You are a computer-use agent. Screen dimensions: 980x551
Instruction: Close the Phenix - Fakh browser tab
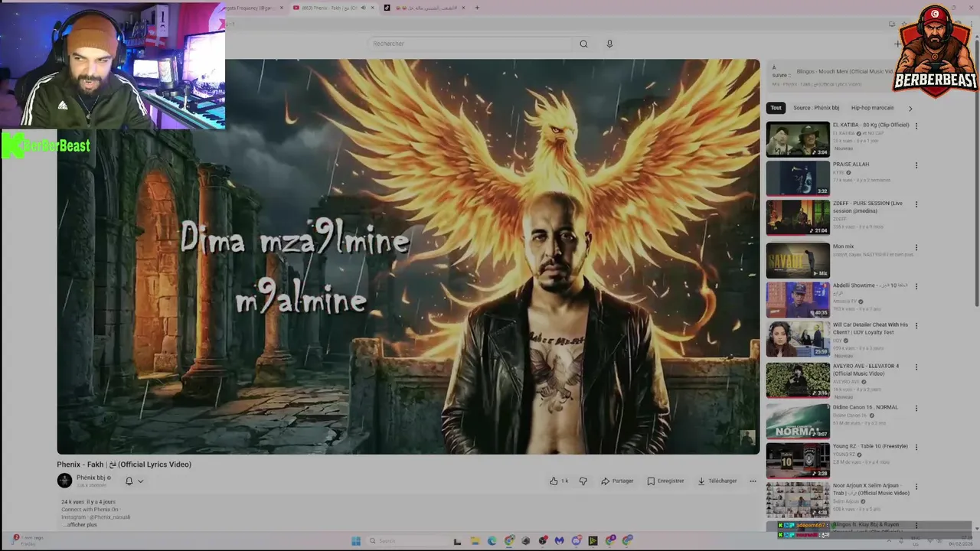coord(373,8)
